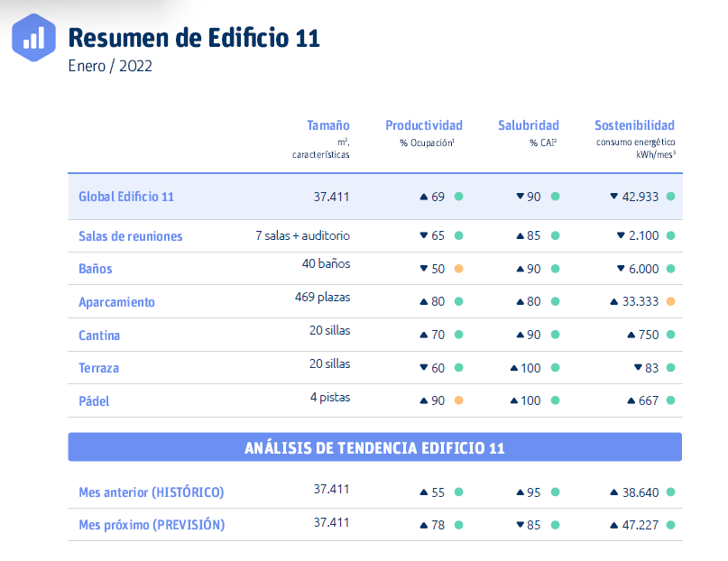Click the down arrow beside Terraza consumo 83

point(639,368)
